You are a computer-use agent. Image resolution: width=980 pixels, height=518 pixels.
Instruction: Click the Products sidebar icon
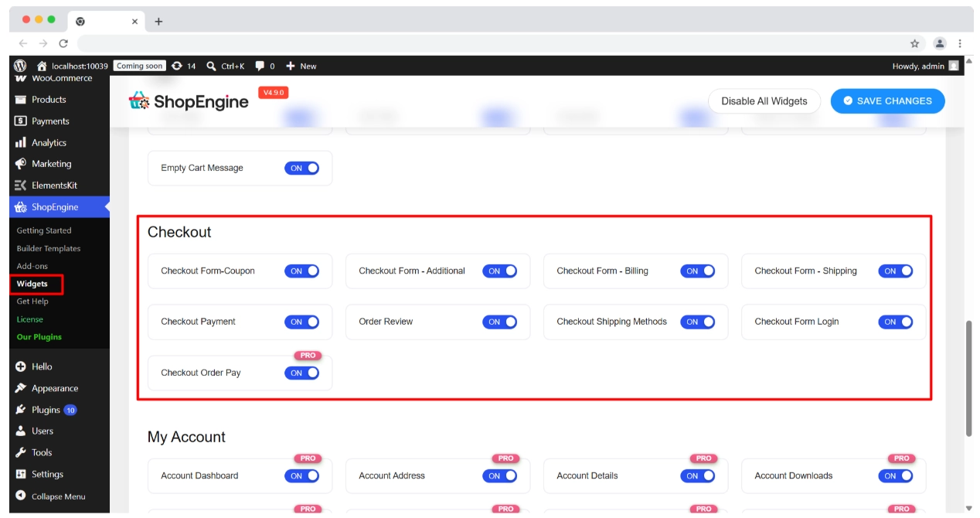click(x=21, y=100)
